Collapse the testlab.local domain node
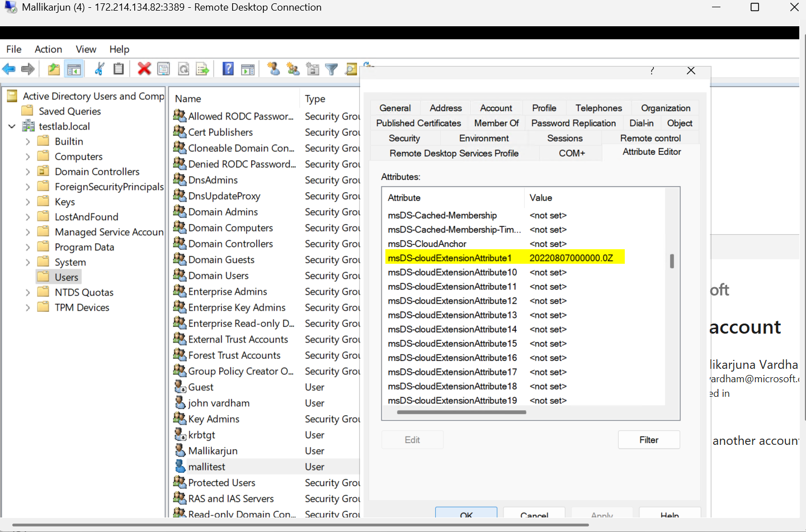Image resolution: width=806 pixels, height=532 pixels. [11, 126]
